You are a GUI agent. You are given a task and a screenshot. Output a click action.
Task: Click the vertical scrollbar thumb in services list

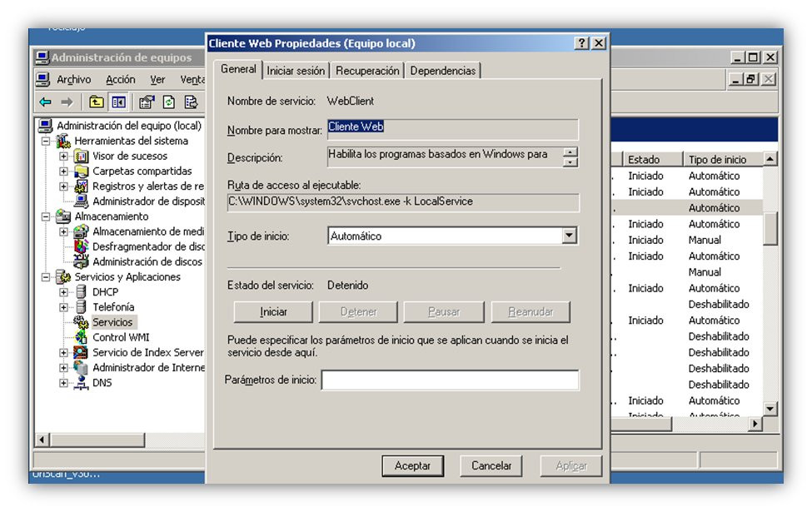(770, 228)
